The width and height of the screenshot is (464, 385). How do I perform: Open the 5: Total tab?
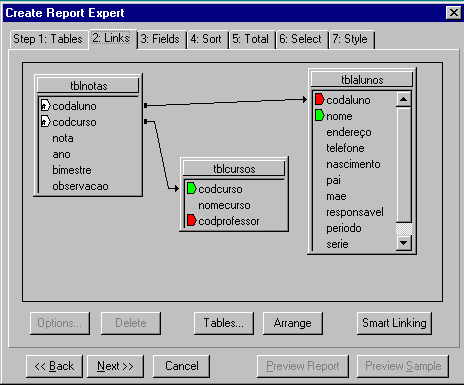pyautogui.click(x=251, y=39)
